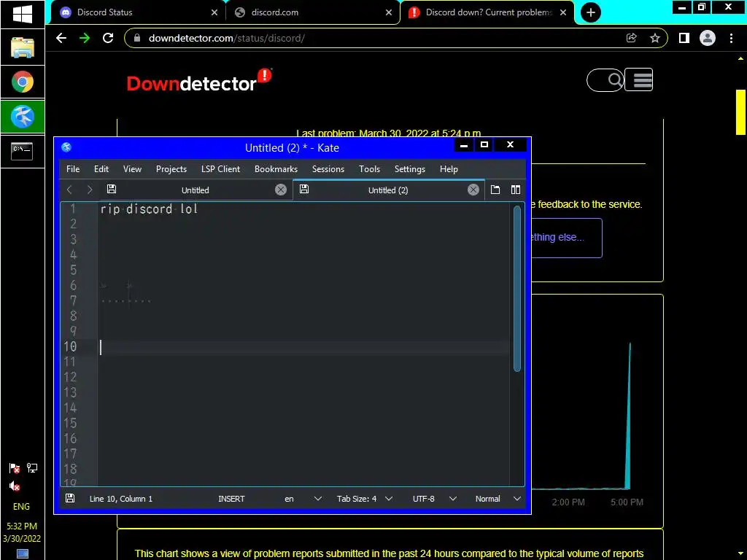Open the Chrome profile avatar
Screen dimensions: 747x560
click(x=708, y=38)
